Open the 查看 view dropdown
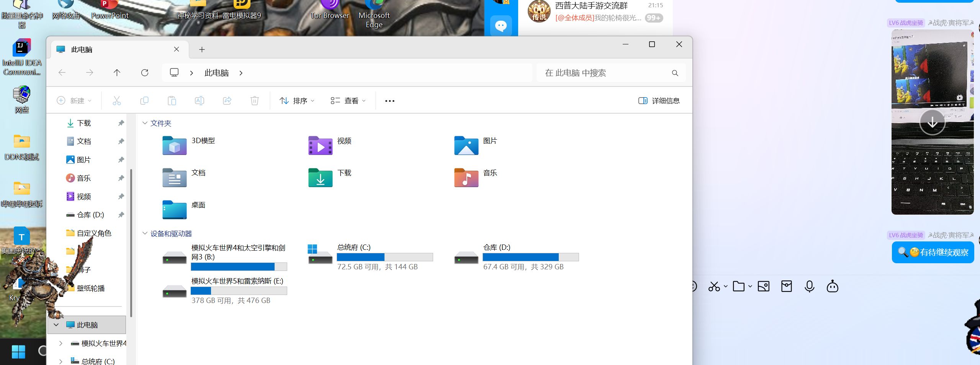The height and width of the screenshot is (365, 980). coord(348,101)
